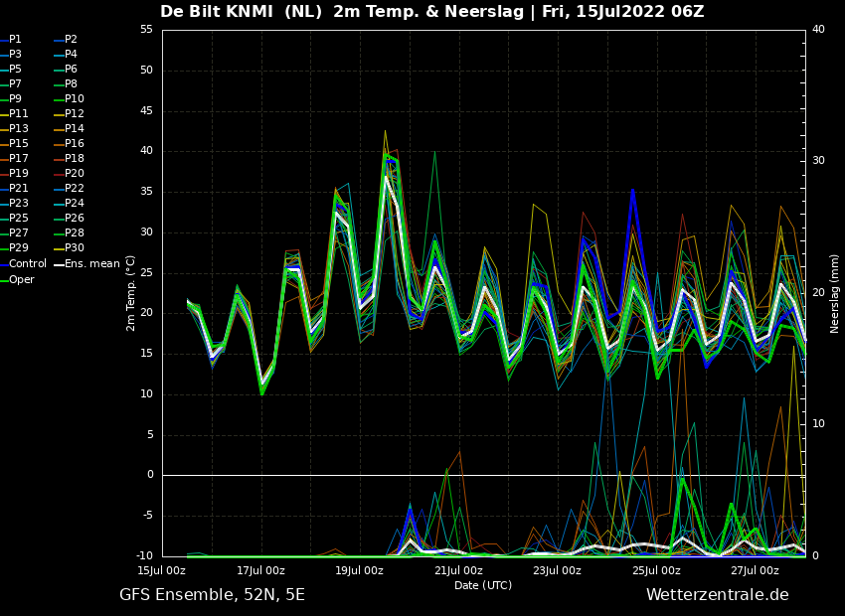This screenshot has width=845, height=616.
Task: Click the P26 legend entry
Action: pos(69,218)
